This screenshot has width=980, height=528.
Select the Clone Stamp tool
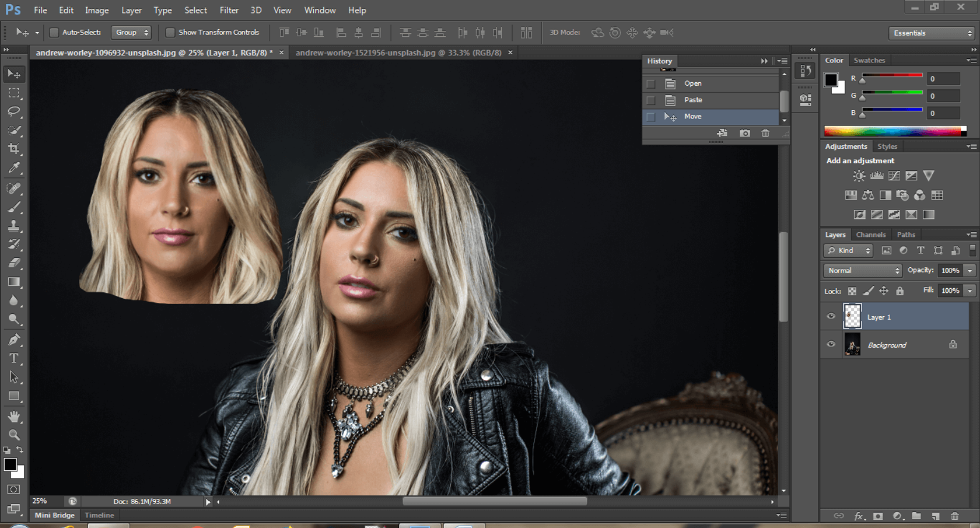click(x=14, y=225)
